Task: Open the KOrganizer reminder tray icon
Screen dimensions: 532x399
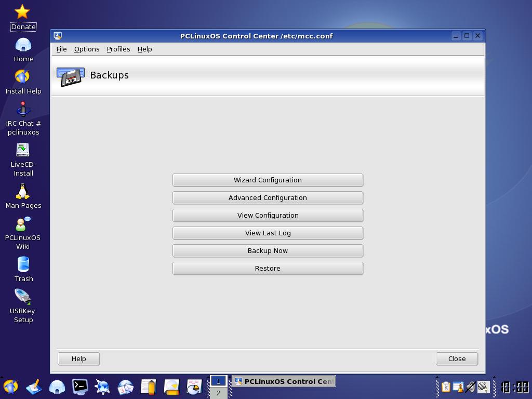Action: [458, 387]
